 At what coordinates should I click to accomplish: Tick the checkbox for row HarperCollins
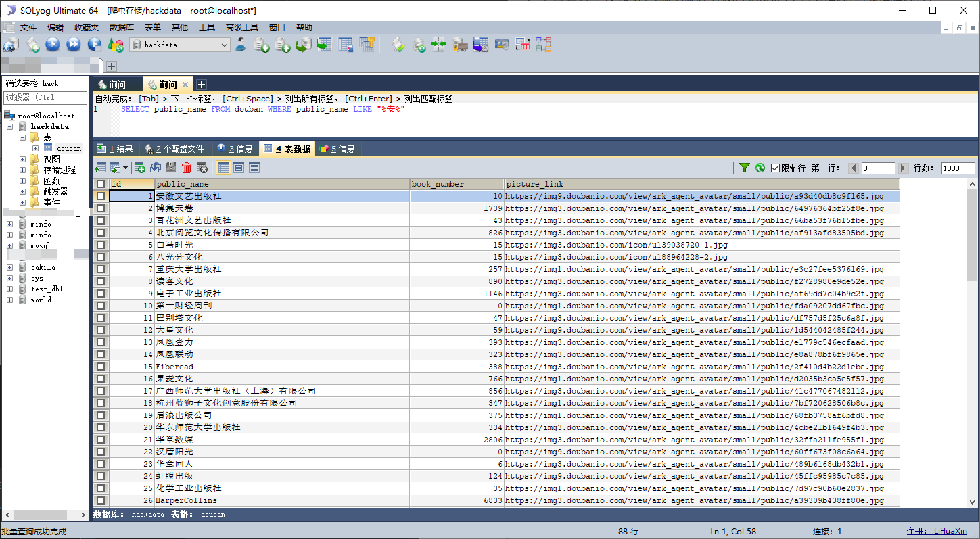(101, 500)
